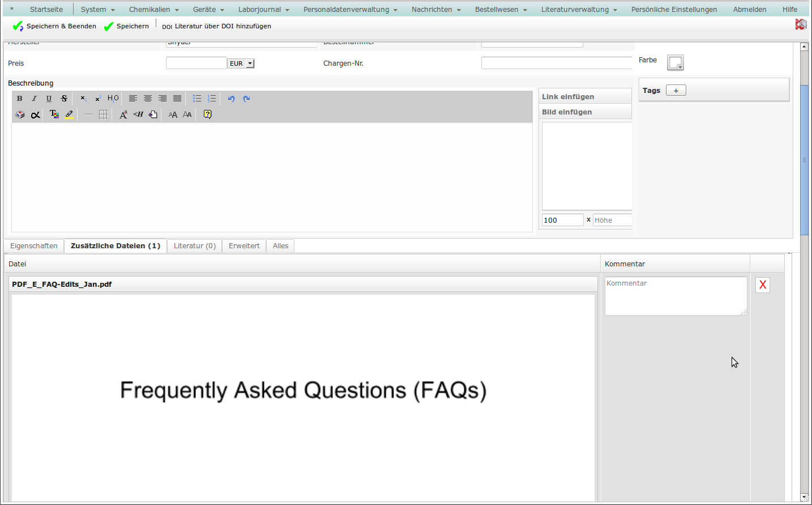
Task: Click Speichern & Beenden
Action: pyautogui.click(x=54, y=26)
